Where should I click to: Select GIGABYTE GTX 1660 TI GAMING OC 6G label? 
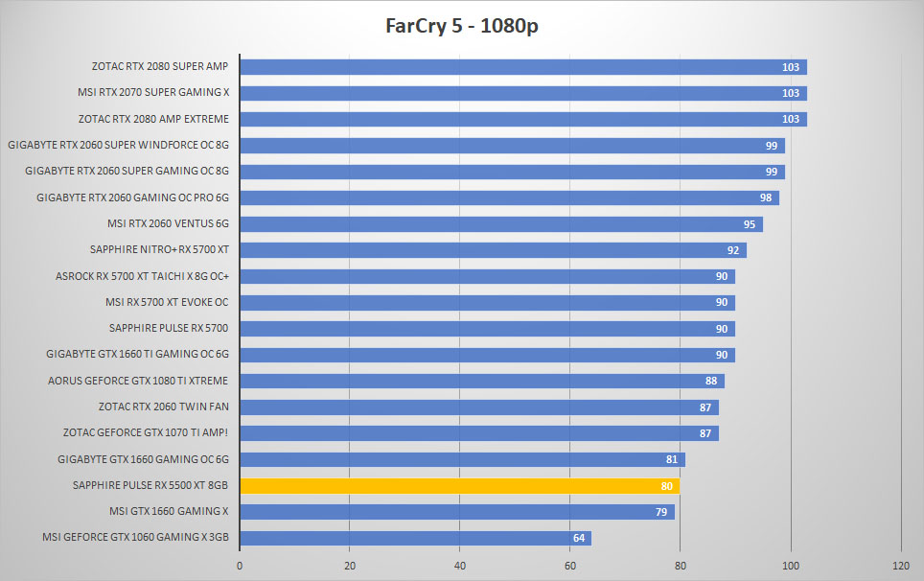click(x=137, y=354)
